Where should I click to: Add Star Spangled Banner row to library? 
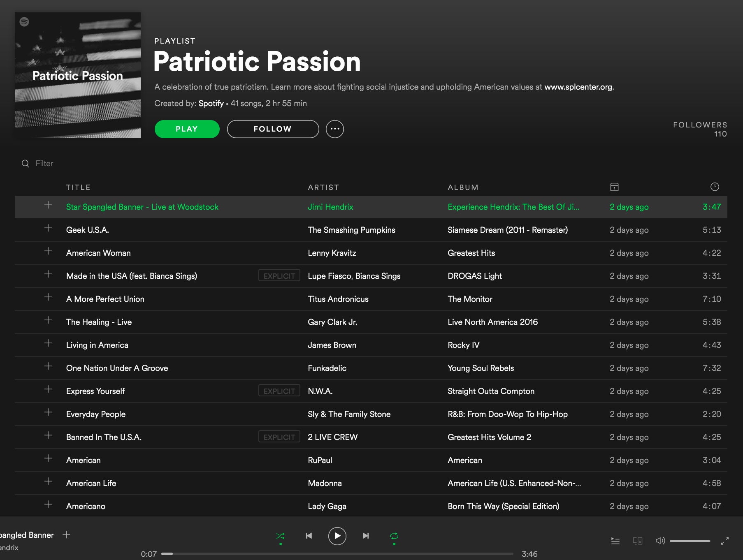tap(48, 205)
